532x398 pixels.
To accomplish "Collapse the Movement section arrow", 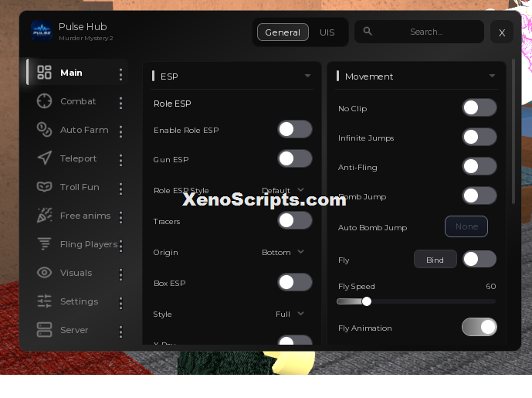I will (x=492, y=76).
